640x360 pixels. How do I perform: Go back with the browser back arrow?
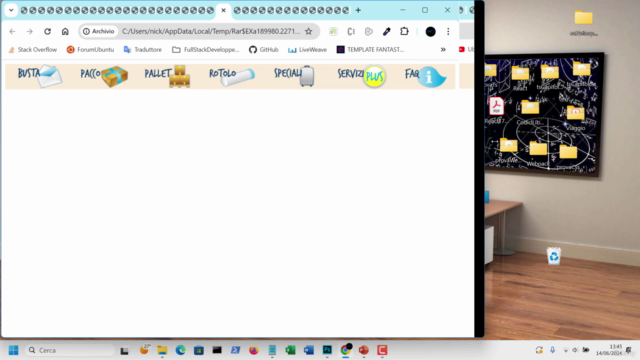pyautogui.click(x=12, y=31)
